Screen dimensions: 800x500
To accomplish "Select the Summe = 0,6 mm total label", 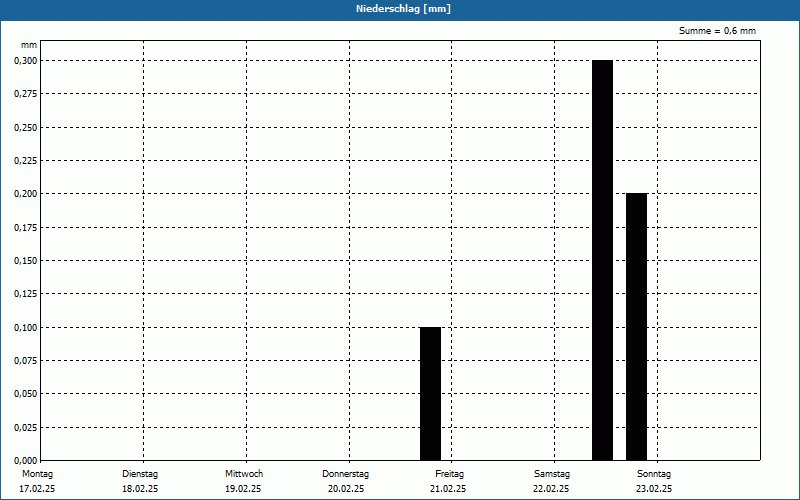I will (717, 31).
